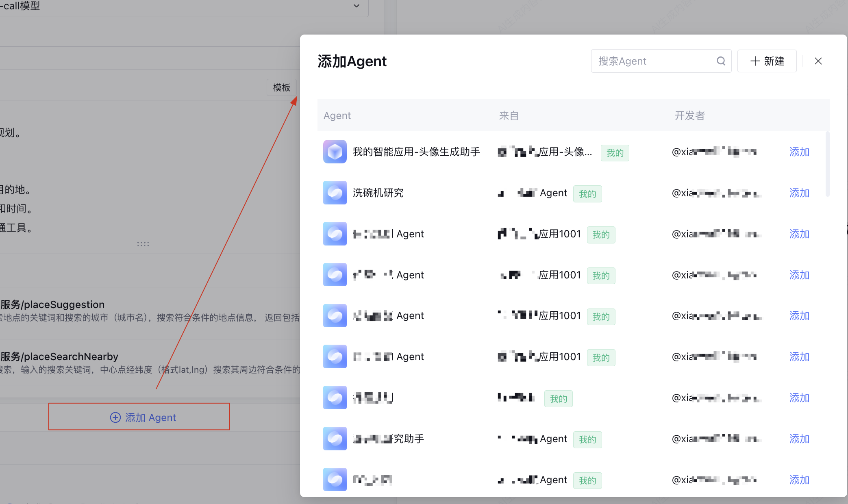Click the drag handle dots below prompt editor
The width and height of the screenshot is (848, 504).
pyautogui.click(x=143, y=244)
